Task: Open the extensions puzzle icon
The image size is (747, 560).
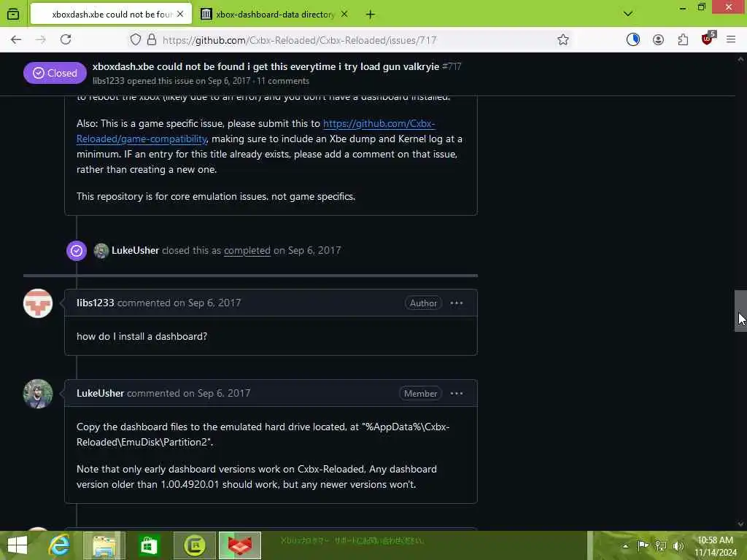Action: (x=683, y=40)
